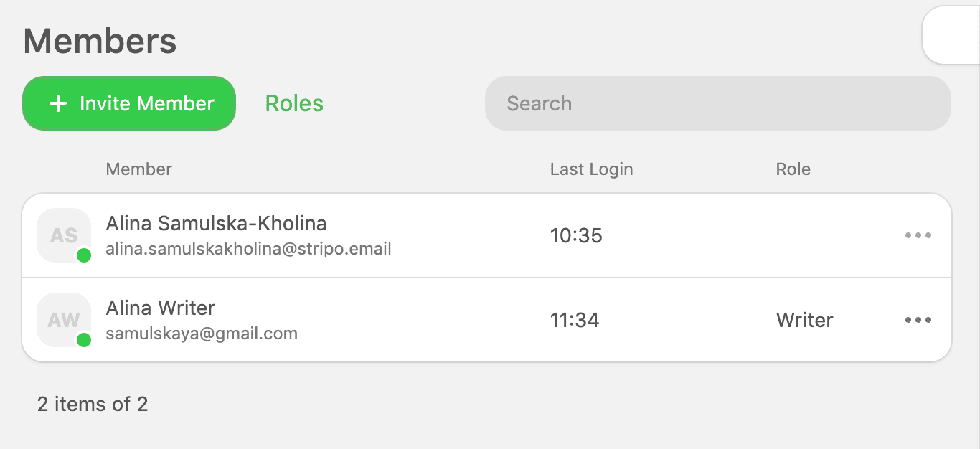Click the green online dot on AW avatar
Image resolution: width=980 pixels, height=449 pixels.
click(84, 340)
